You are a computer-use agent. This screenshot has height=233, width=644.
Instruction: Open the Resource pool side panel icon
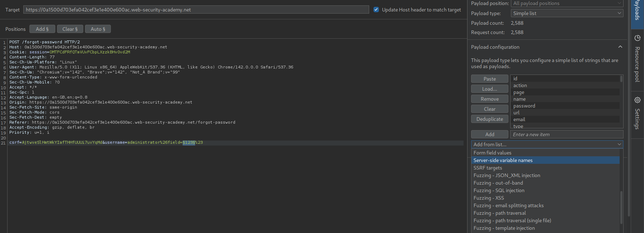637,38
